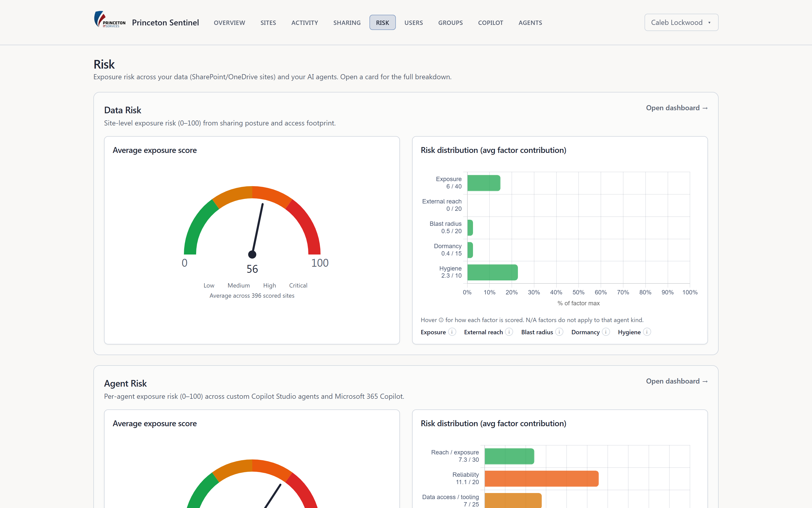Viewport: 812px width, 508px height.
Task: Open the Hygiene factor info icon
Action: click(647, 332)
